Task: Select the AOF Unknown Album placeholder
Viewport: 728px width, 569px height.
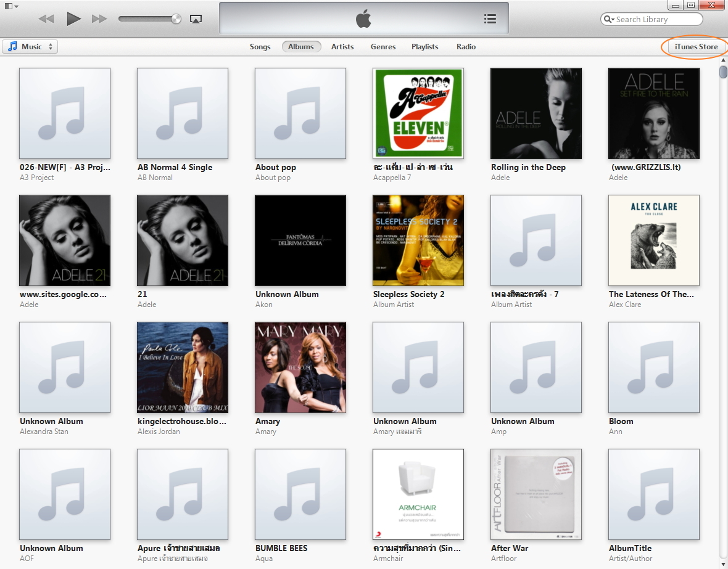Action: pyautogui.click(x=65, y=494)
